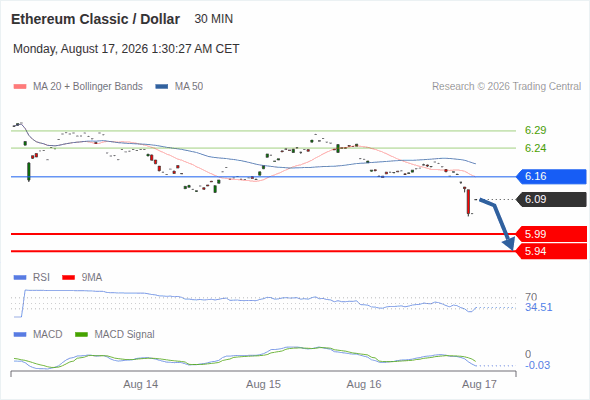590x400 pixels.
Task: Click the blue RSI legend swatch
Action: click(x=20, y=278)
